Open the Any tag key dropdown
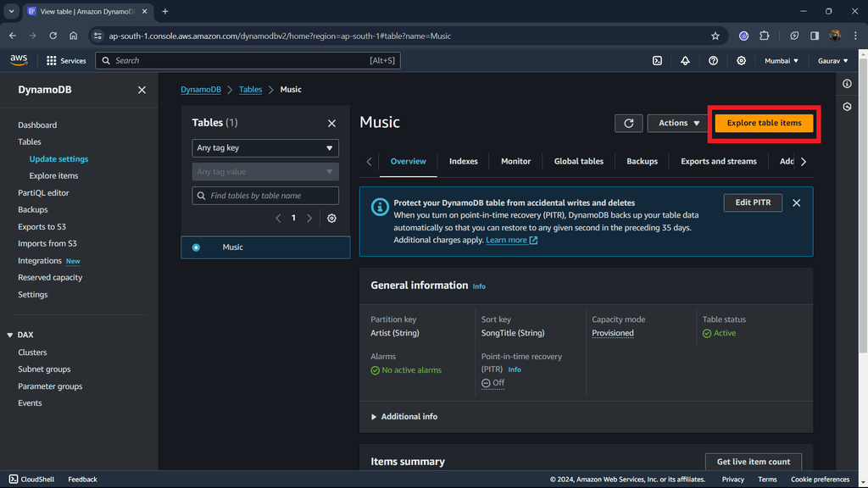The height and width of the screenshot is (488, 868). click(x=265, y=148)
